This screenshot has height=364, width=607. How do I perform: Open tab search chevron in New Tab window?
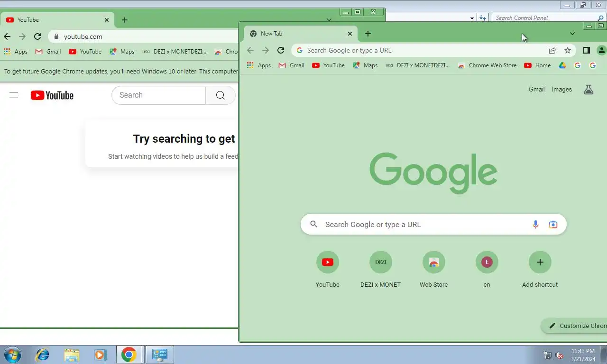click(572, 34)
